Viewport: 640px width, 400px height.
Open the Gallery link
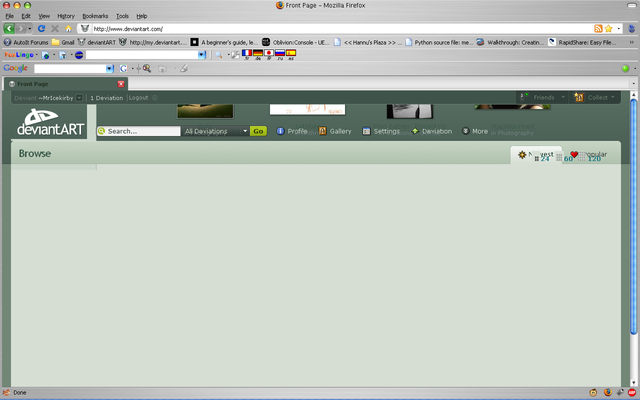[335, 131]
